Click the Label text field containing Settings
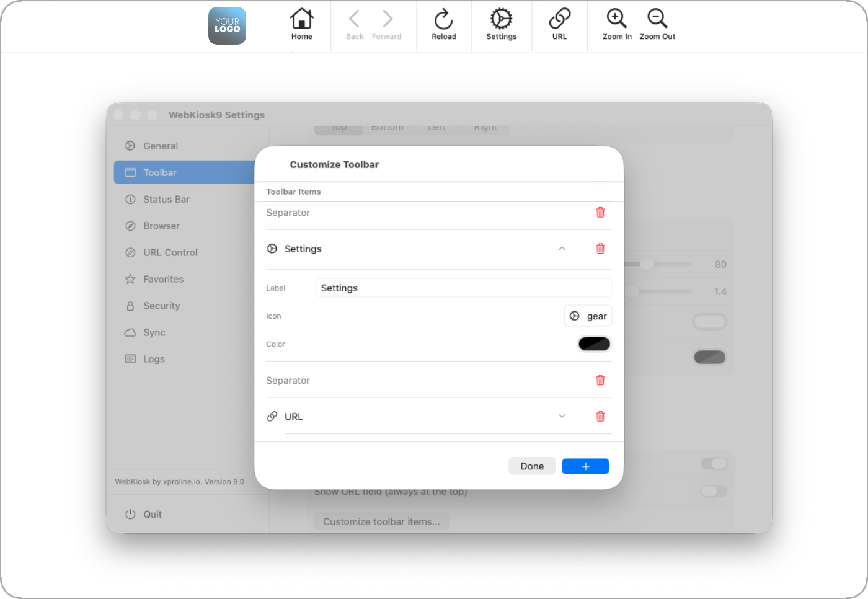Image resolution: width=868 pixels, height=599 pixels. (463, 288)
